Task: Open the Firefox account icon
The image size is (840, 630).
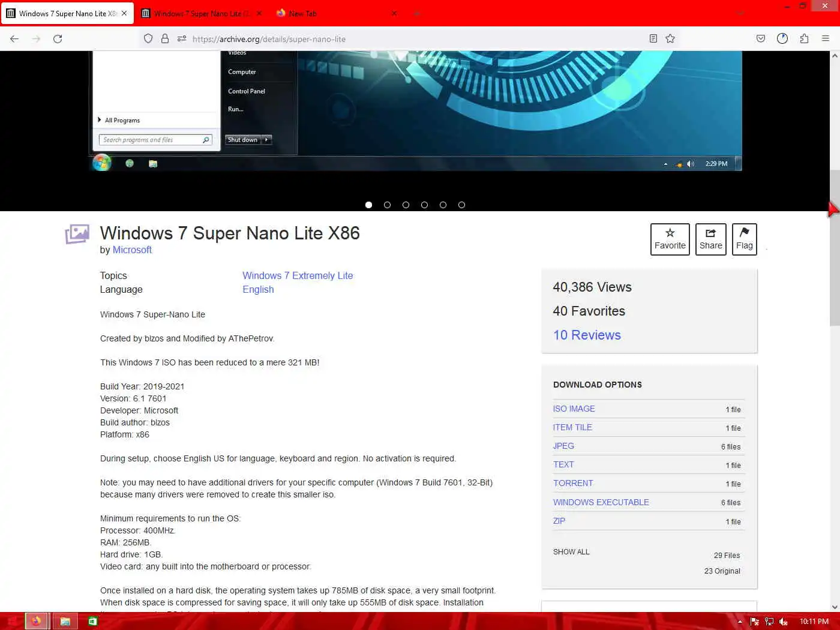Action: pos(782,39)
